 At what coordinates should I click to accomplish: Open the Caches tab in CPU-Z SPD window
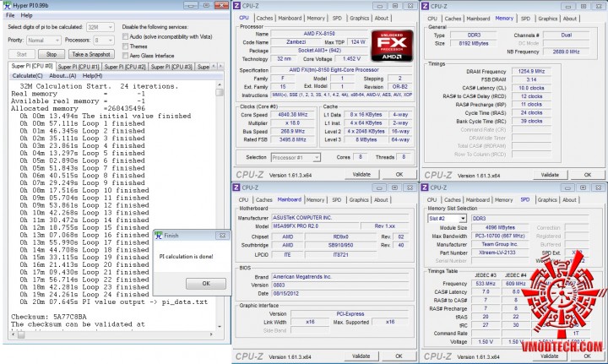[452, 199]
